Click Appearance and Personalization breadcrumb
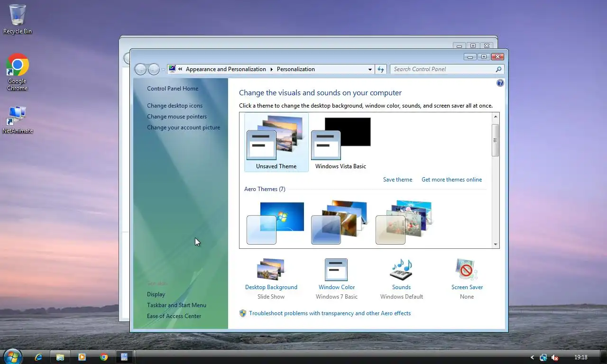607x364 pixels. (226, 69)
